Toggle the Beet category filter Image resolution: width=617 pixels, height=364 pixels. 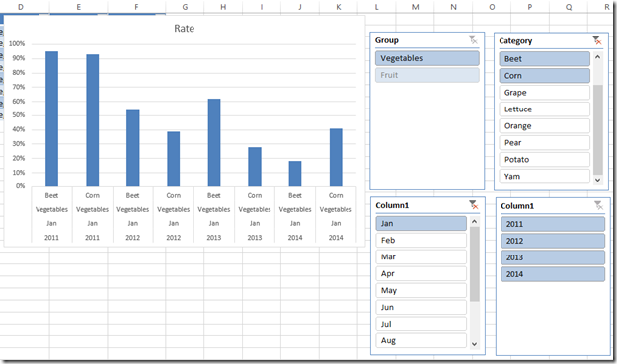[545, 59]
